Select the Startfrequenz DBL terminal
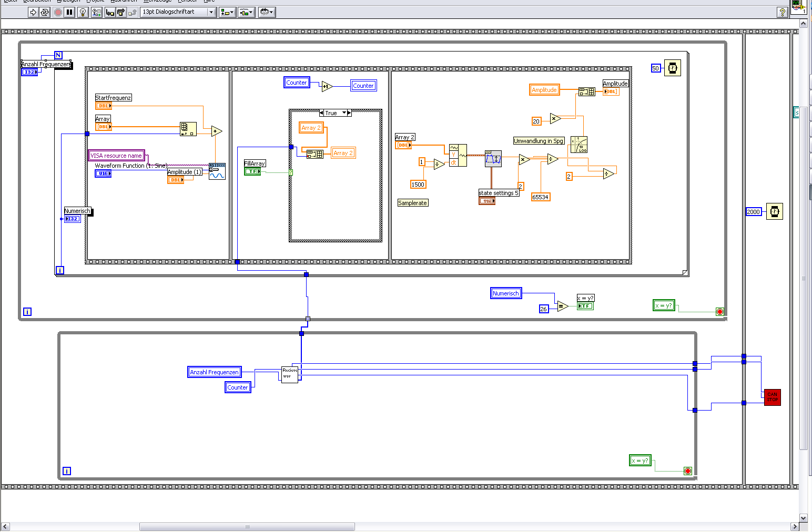This screenshot has height=532, width=812. (x=104, y=106)
